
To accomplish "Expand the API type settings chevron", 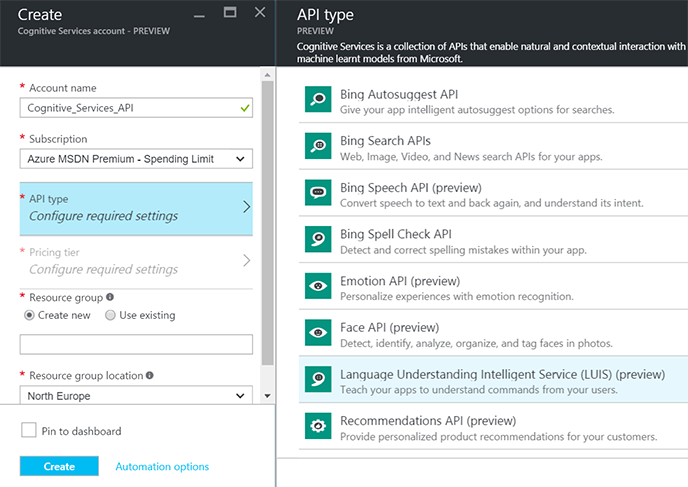I will 247,207.
